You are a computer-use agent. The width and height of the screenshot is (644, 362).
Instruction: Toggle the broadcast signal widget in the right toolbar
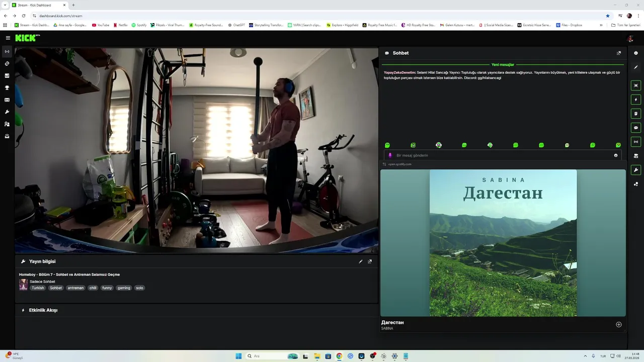tap(636, 142)
